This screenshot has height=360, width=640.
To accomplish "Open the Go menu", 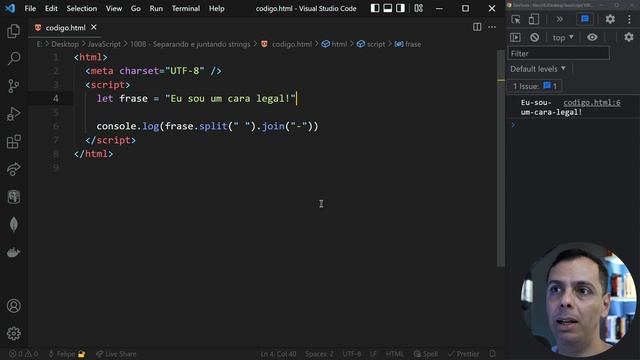I will (136, 9).
